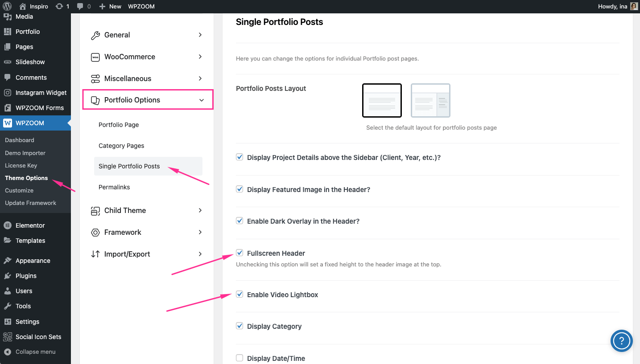
Task: Open the Demo Importer link
Action: [x=25, y=153]
